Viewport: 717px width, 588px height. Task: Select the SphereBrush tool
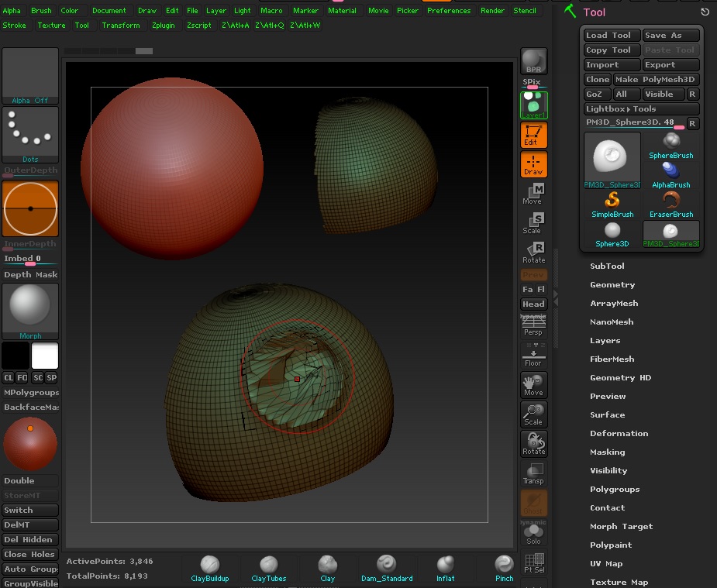670,146
